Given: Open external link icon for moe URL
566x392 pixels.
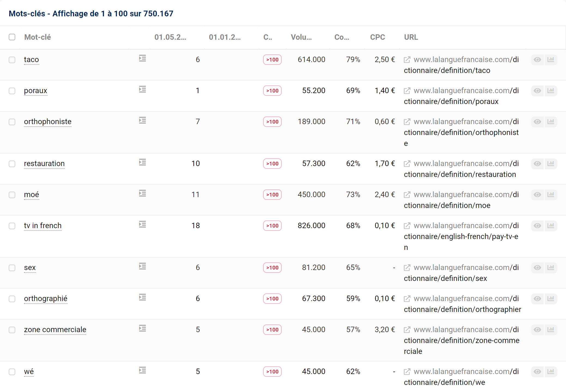Looking at the screenshot, I should (407, 195).
